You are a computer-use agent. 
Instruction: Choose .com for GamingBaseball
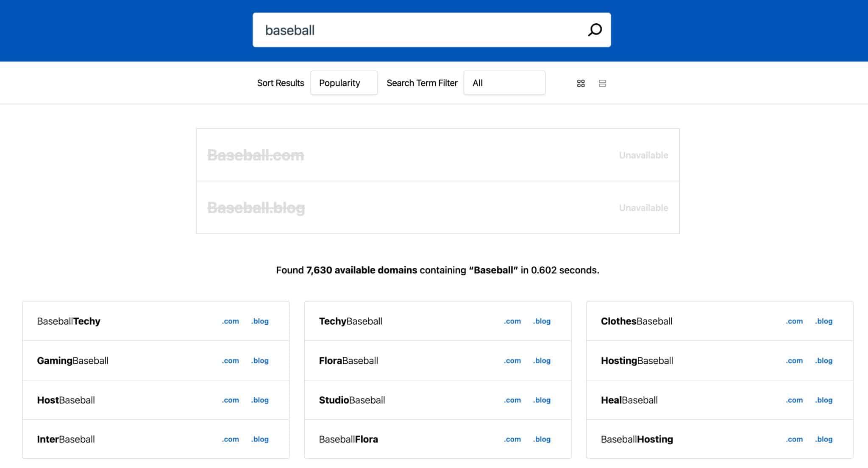230,361
